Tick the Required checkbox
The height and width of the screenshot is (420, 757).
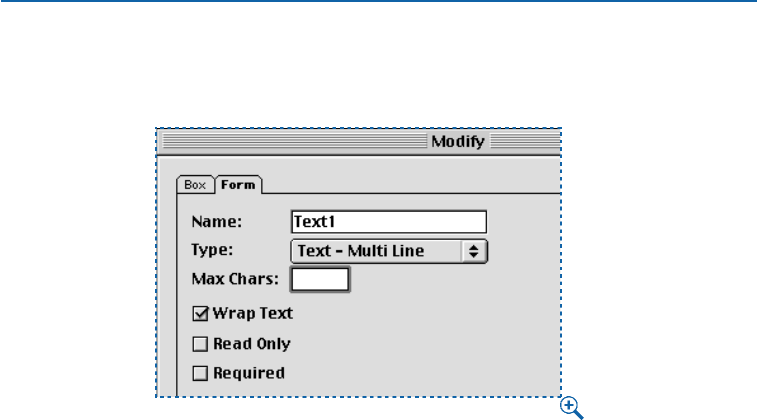click(x=199, y=374)
